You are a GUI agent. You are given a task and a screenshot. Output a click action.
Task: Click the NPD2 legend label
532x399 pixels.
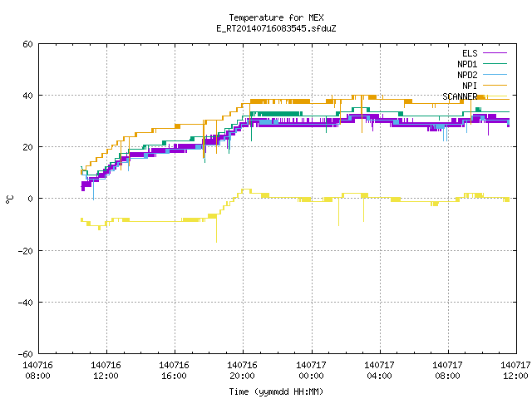(x=467, y=75)
